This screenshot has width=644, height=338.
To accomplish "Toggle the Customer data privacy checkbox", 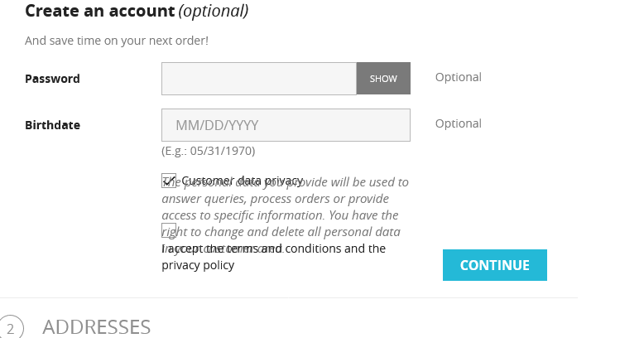I will coord(169,181).
